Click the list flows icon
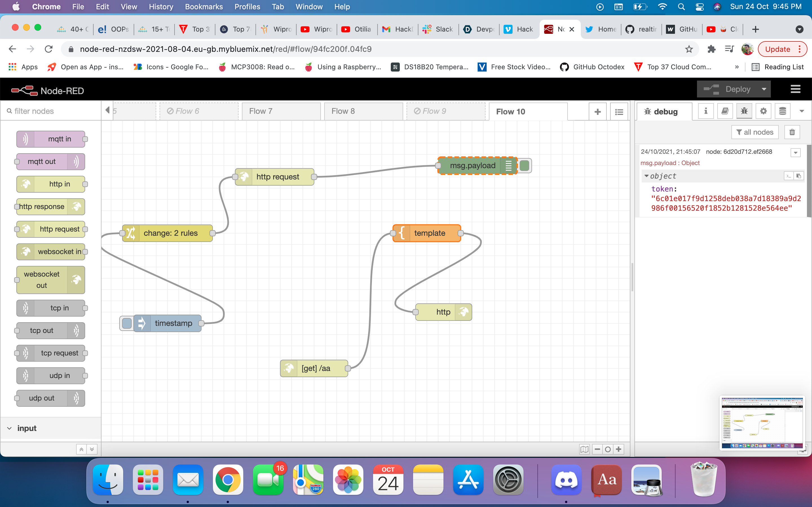This screenshot has height=507, width=812. (x=619, y=112)
